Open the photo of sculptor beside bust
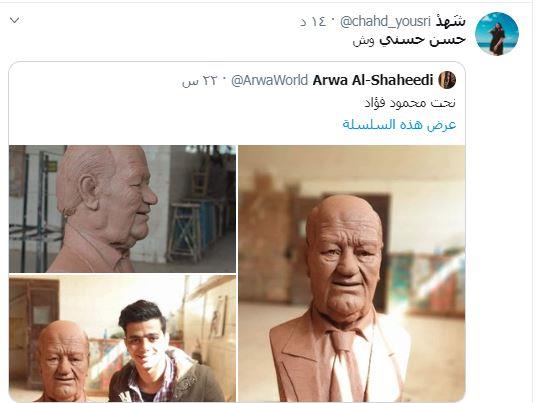This screenshot has width=535, height=403. coord(122,338)
